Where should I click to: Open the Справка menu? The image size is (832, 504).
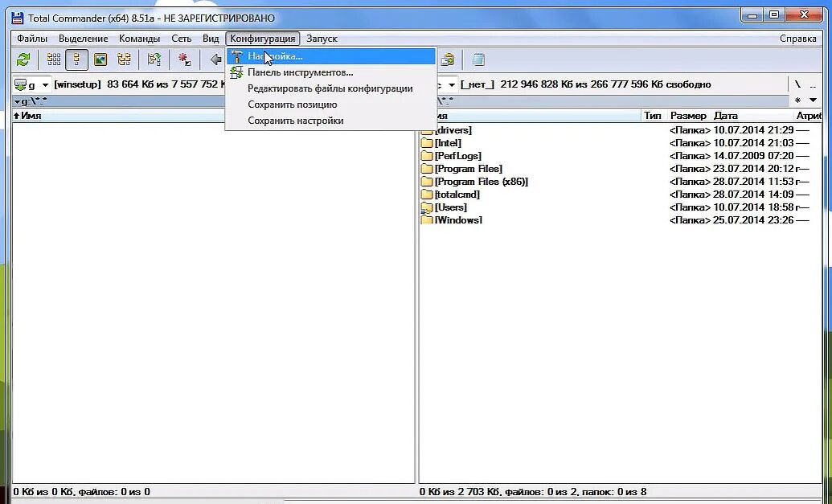798,39
